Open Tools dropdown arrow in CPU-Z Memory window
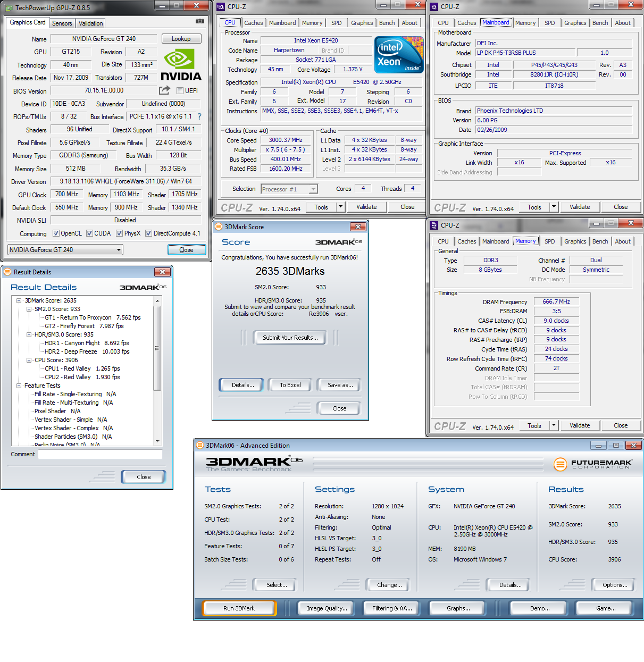644x662 pixels. coord(554,425)
